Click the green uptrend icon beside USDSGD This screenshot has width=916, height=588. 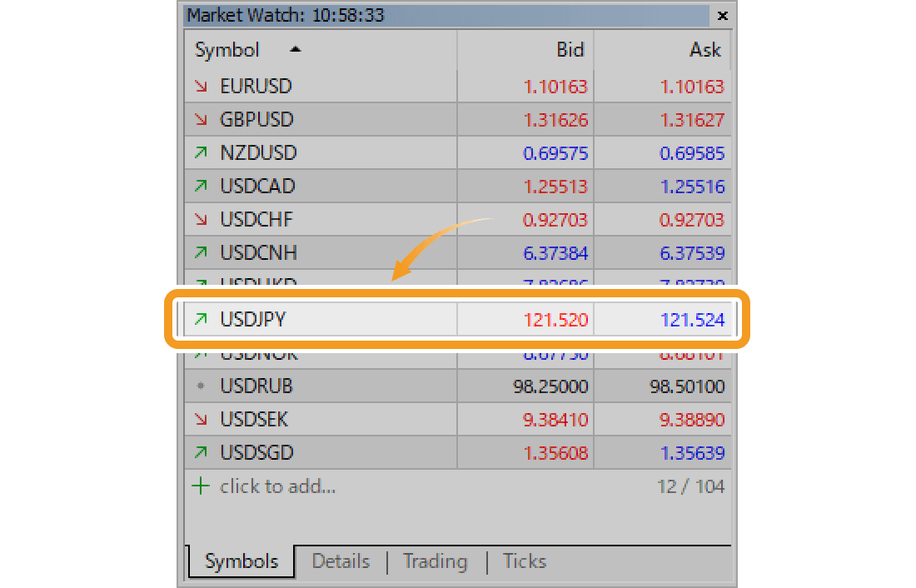202,452
